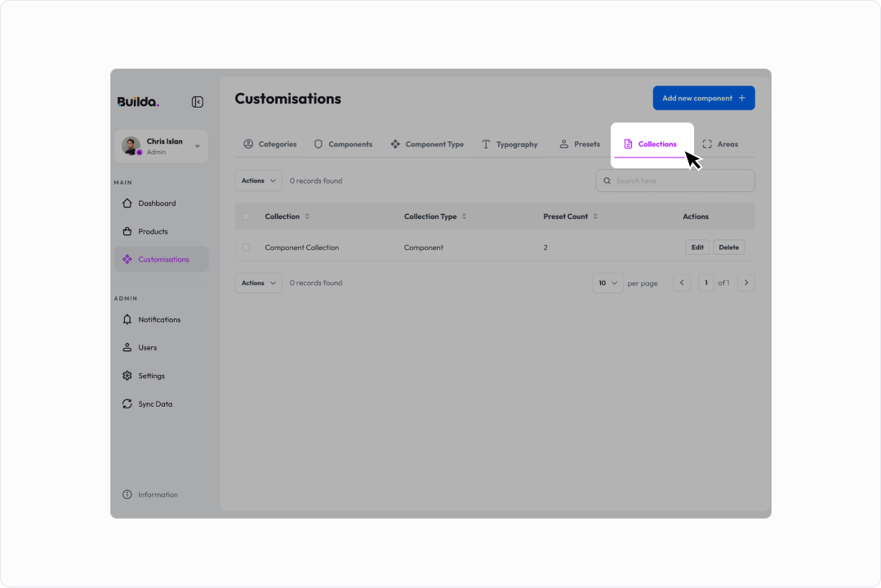Sort the table by the Collection column

coord(307,216)
